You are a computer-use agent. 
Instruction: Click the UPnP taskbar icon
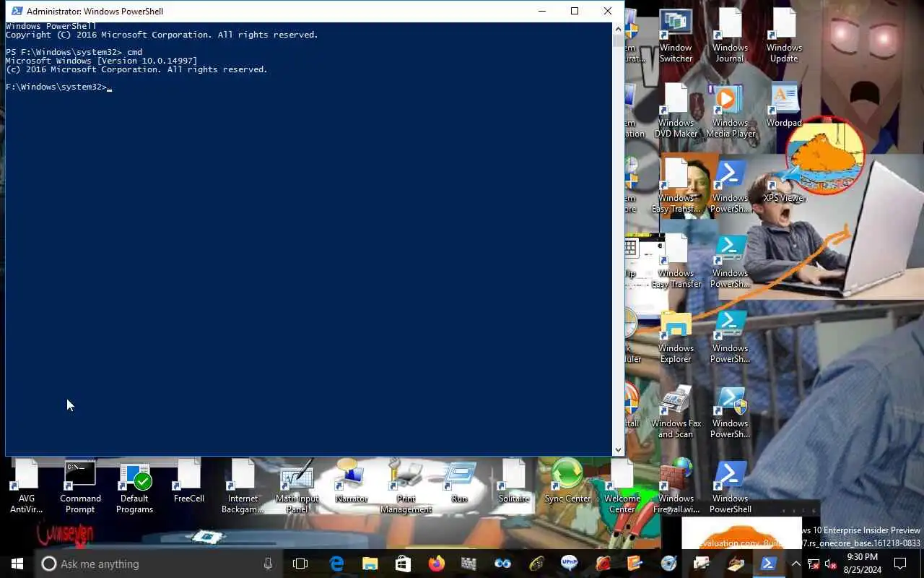click(x=569, y=564)
